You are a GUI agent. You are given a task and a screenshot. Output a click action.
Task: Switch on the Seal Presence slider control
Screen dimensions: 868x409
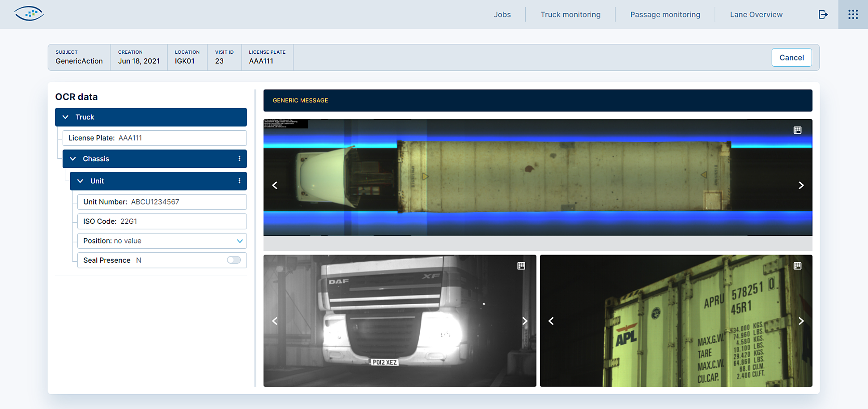[234, 260]
